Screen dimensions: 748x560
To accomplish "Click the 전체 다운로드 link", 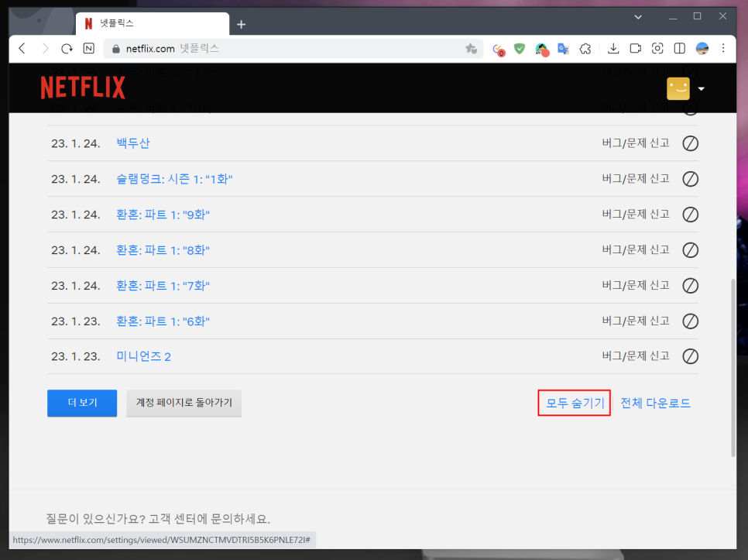I will tap(655, 403).
